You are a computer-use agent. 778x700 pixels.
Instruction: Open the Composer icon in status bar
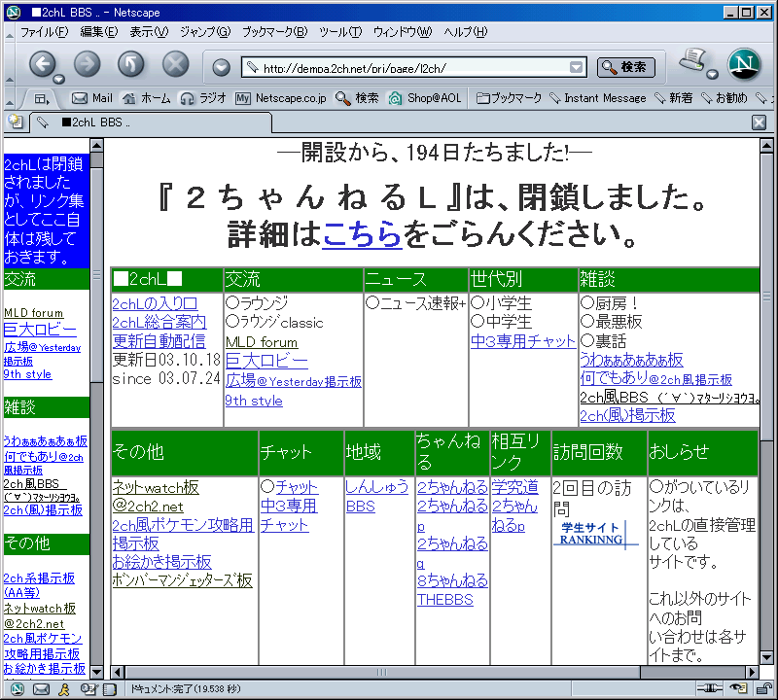pos(88,688)
